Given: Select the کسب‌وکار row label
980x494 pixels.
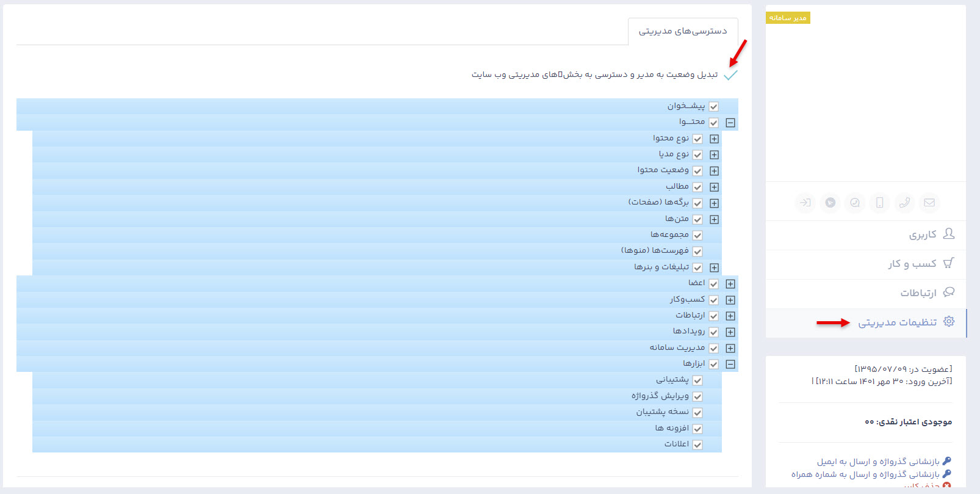Looking at the screenshot, I should tap(687, 299).
